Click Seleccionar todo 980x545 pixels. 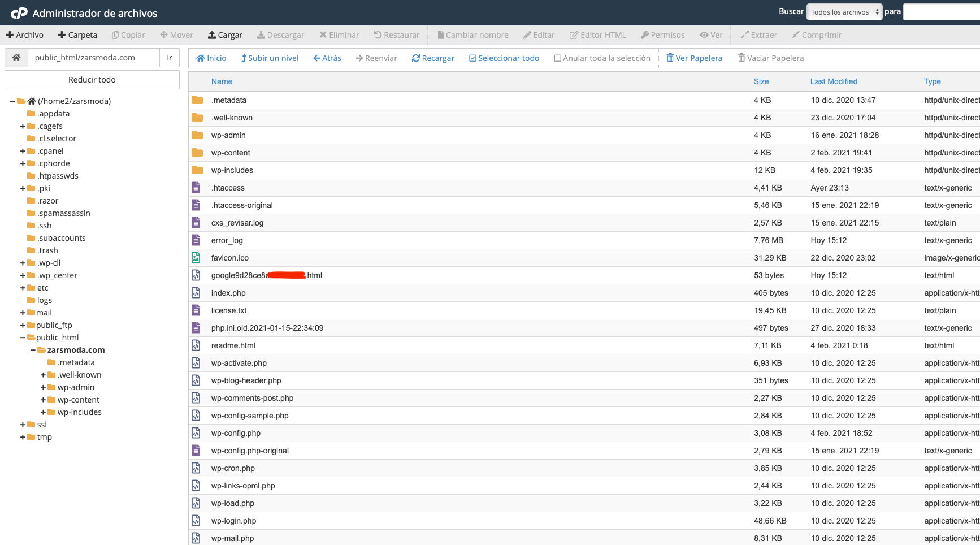click(x=504, y=58)
